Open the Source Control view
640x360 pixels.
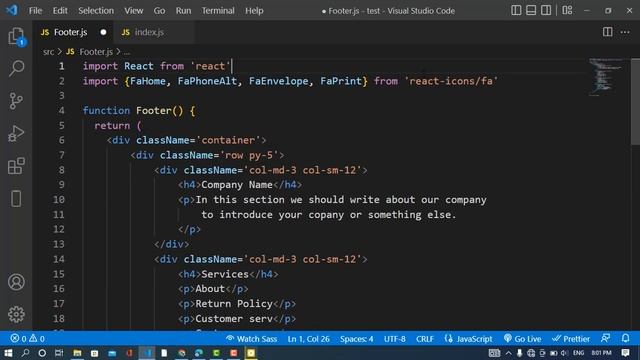pos(16,101)
